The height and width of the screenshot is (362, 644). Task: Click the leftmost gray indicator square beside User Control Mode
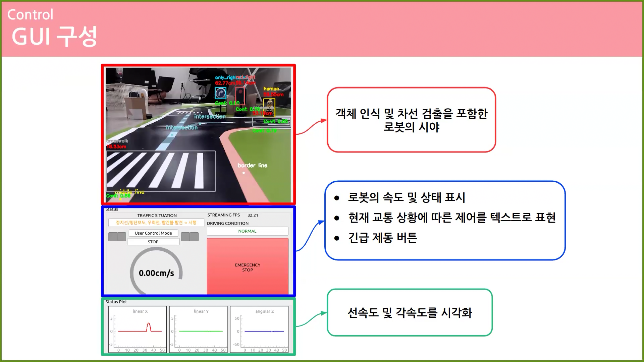point(113,237)
